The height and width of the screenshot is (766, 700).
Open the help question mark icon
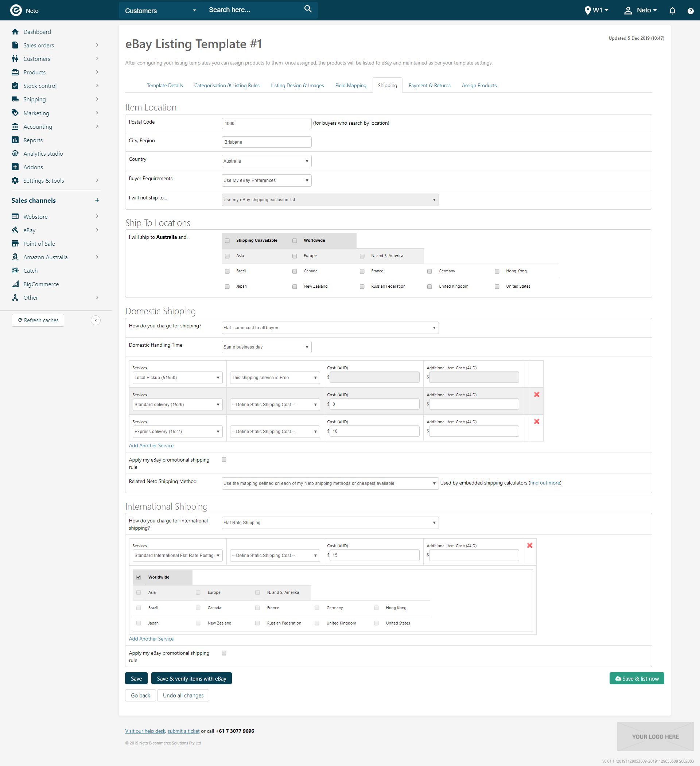click(691, 11)
